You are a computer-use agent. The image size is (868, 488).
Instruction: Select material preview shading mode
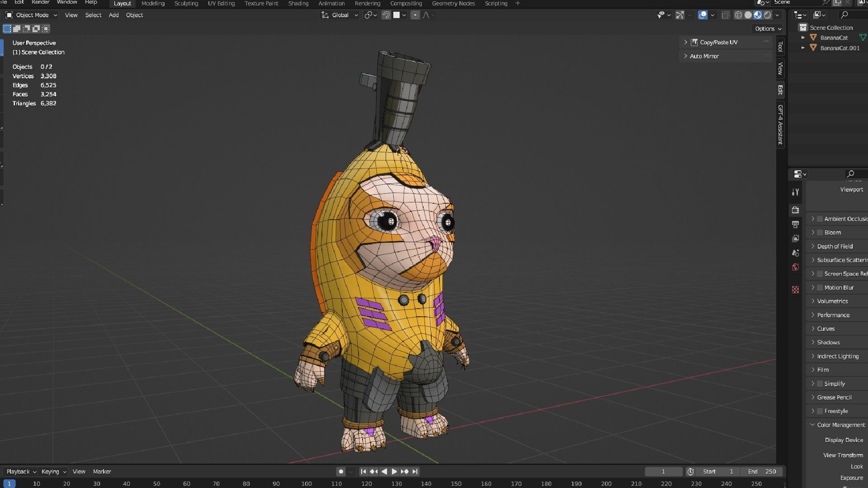tap(758, 15)
